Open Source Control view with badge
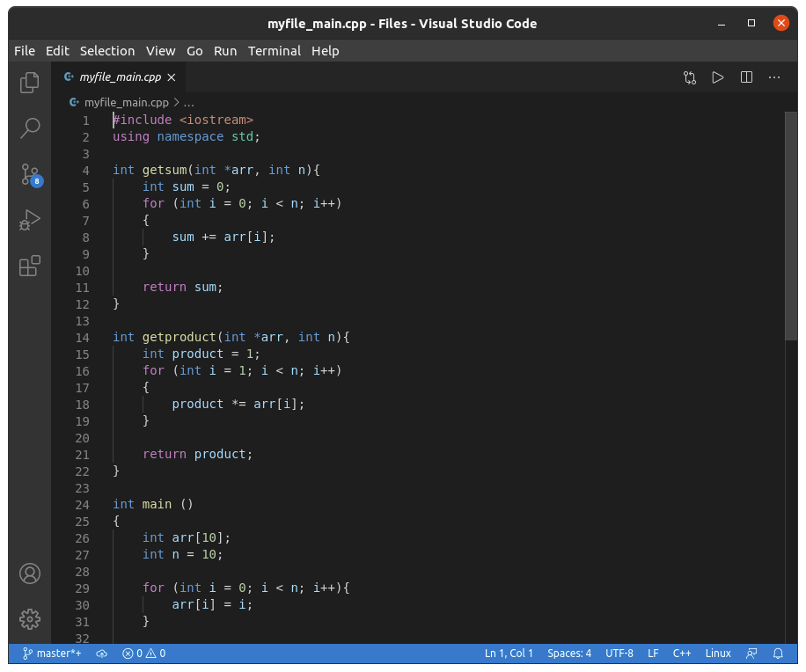Viewport: 806px width, 672px height. (30, 174)
